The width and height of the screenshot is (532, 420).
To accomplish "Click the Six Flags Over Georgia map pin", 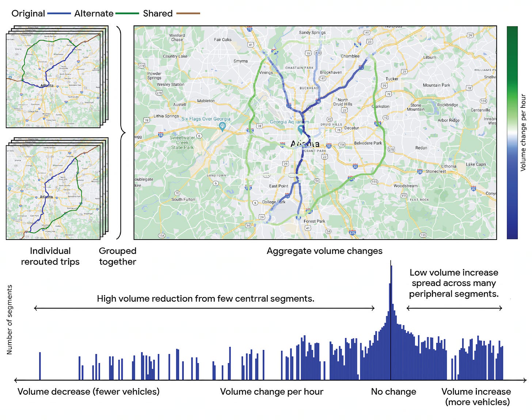I will 222,127.
